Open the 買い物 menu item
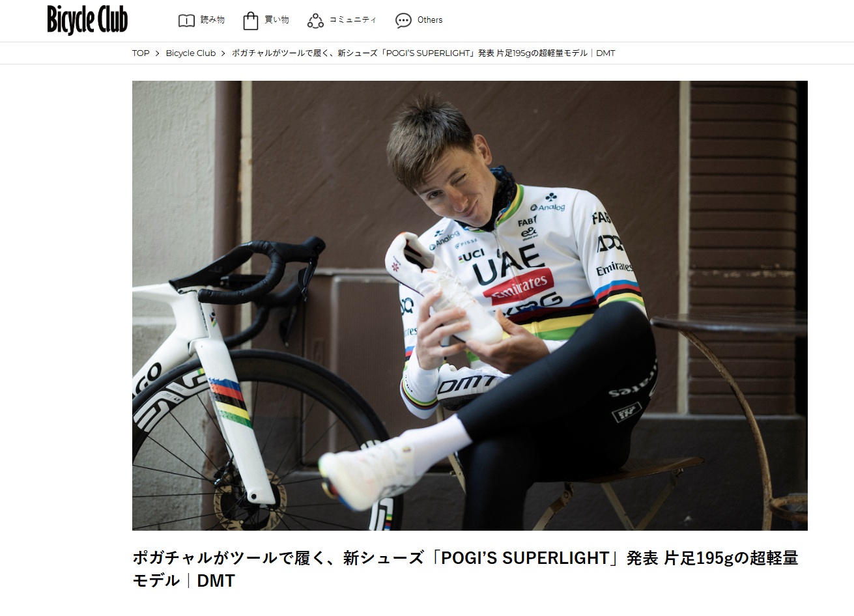854x616 pixels. [277, 20]
